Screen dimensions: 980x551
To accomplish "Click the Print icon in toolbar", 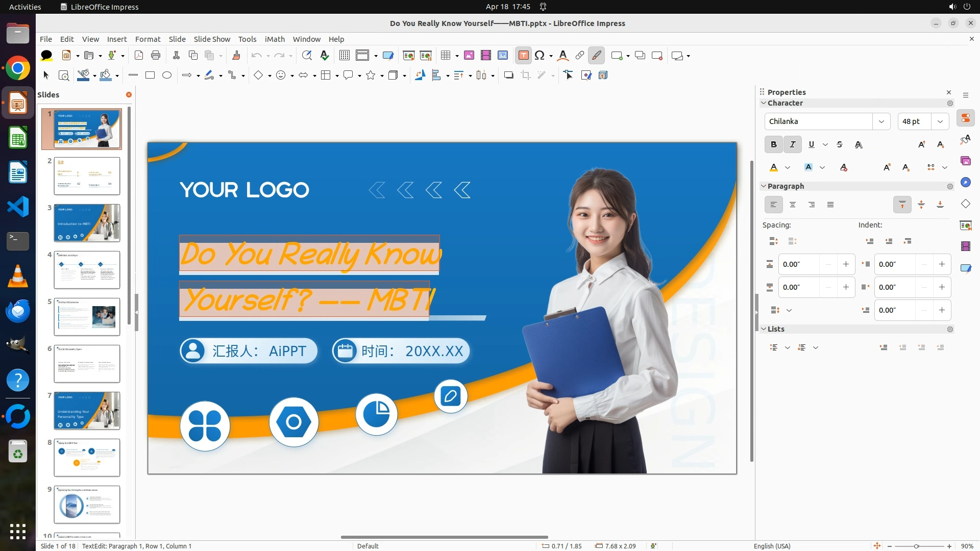I will (156, 56).
